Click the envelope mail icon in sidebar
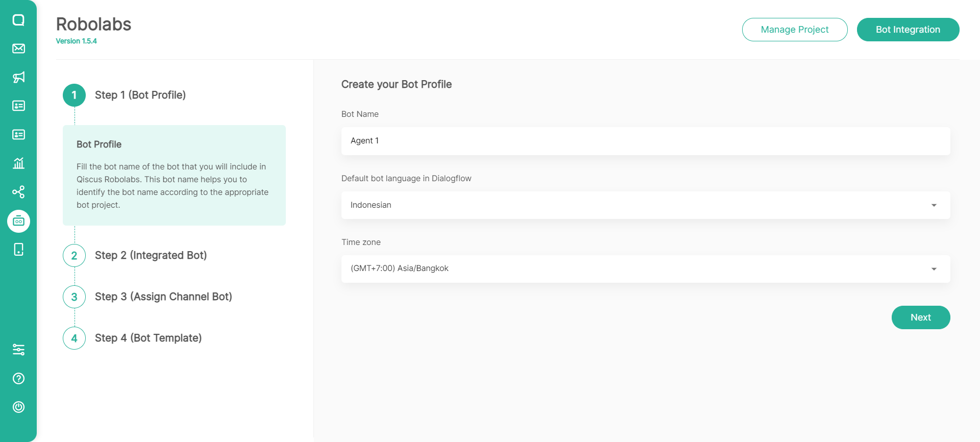 click(x=18, y=48)
